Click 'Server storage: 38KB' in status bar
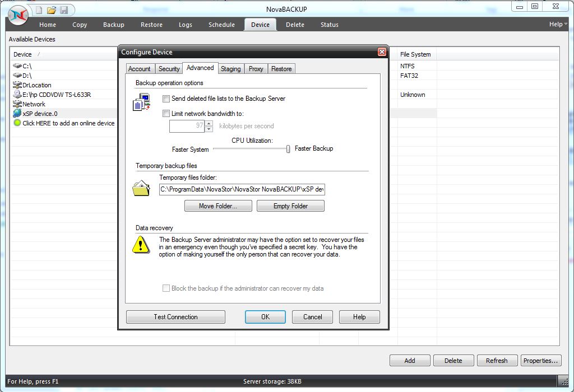This screenshot has height=392, width=574. pyautogui.click(x=272, y=381)
